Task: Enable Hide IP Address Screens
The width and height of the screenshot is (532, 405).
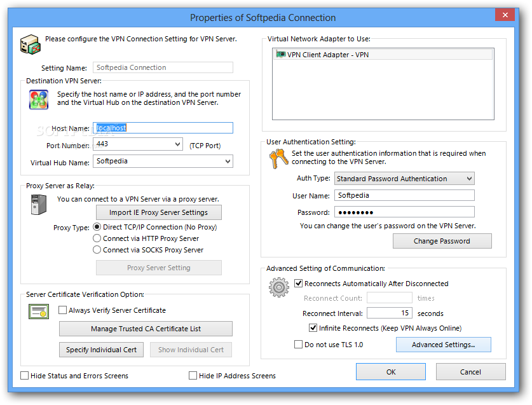Action: coord(193,376)
